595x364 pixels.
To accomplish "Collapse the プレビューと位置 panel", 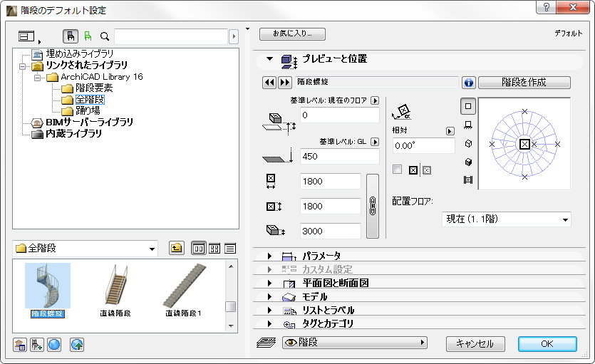I will 269,59.
